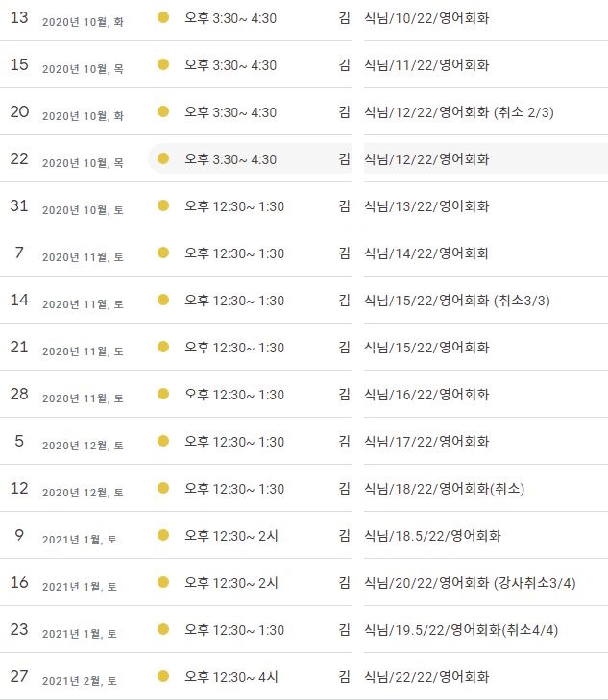This screenshot has width=608, height=700.
Task: Open event 식님/15/22/영어회화 (취소3/3)
Action: [457, 301]
